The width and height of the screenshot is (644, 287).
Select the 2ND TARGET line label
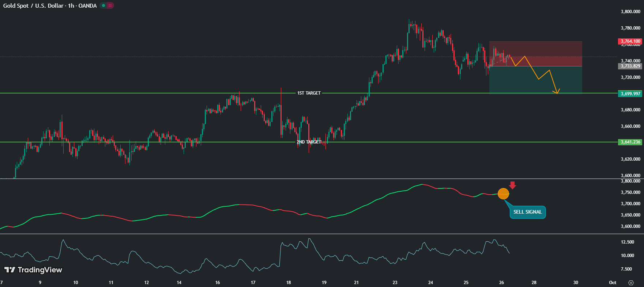click(309, 142)
